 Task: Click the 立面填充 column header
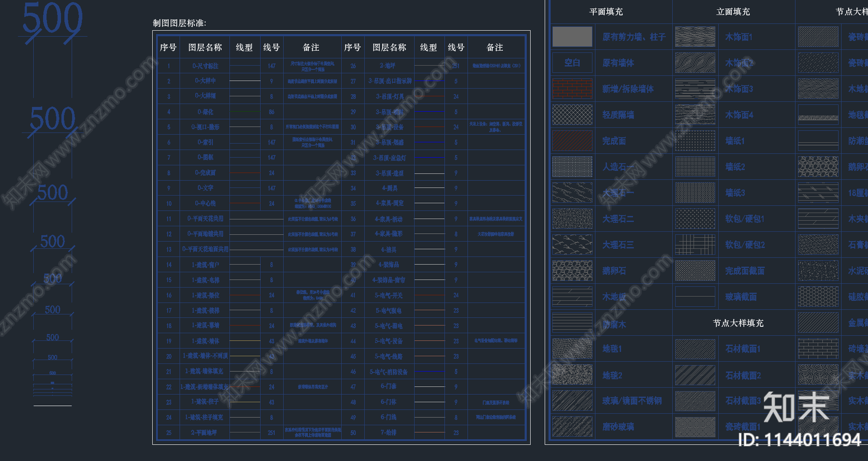tap(733, 11)
